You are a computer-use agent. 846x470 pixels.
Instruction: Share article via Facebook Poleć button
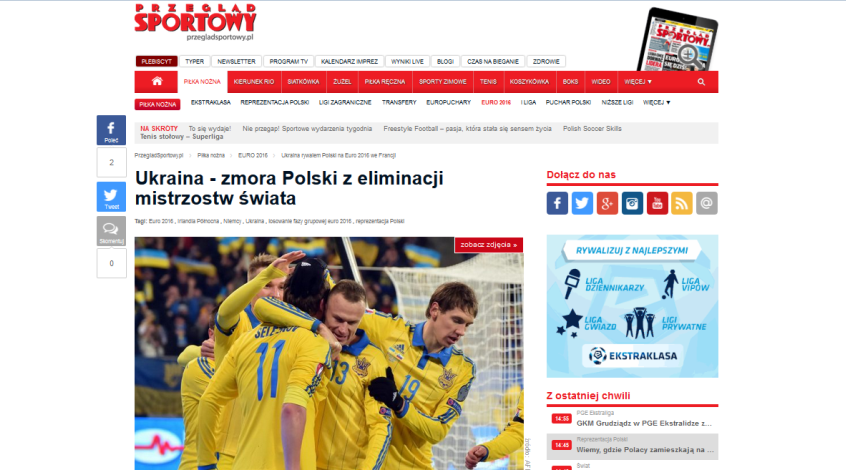pos(111,130)
